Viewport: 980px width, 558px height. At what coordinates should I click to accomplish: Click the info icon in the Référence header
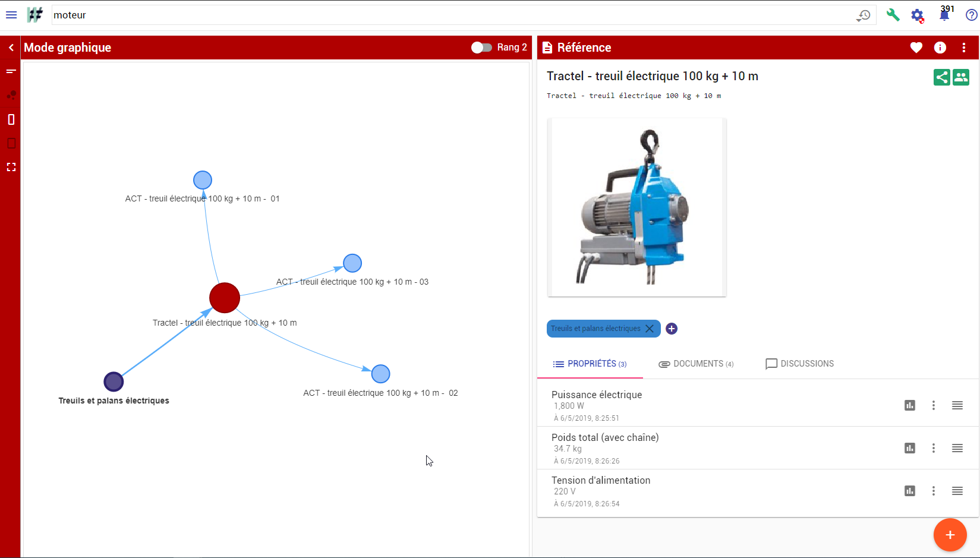click(940, 48)
